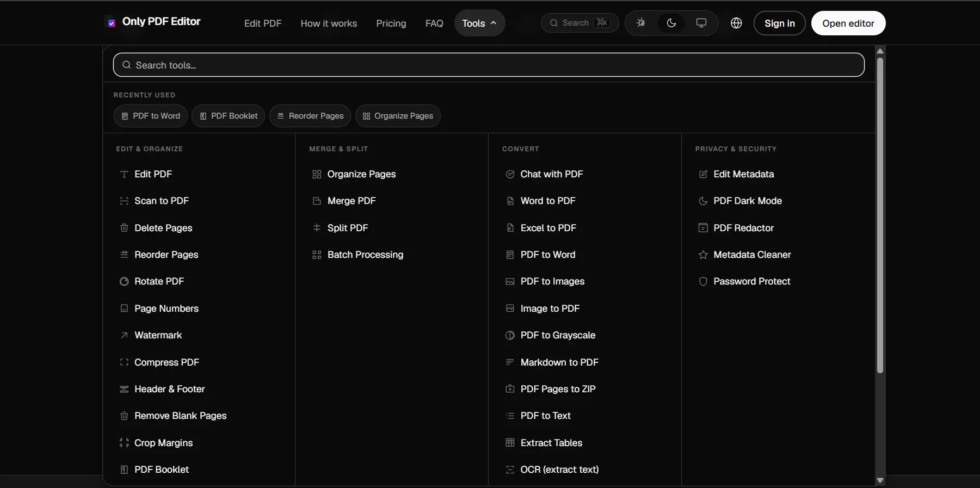980x488 pixels.
Task: Open recently used Organize Pages chip
Action: pos(398,116)
